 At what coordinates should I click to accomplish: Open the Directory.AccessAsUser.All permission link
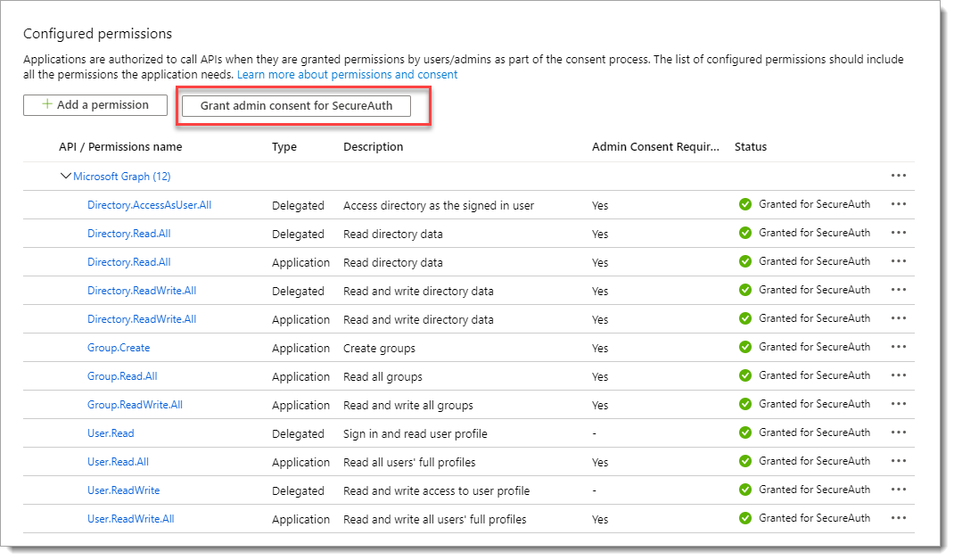pos(149,205)
